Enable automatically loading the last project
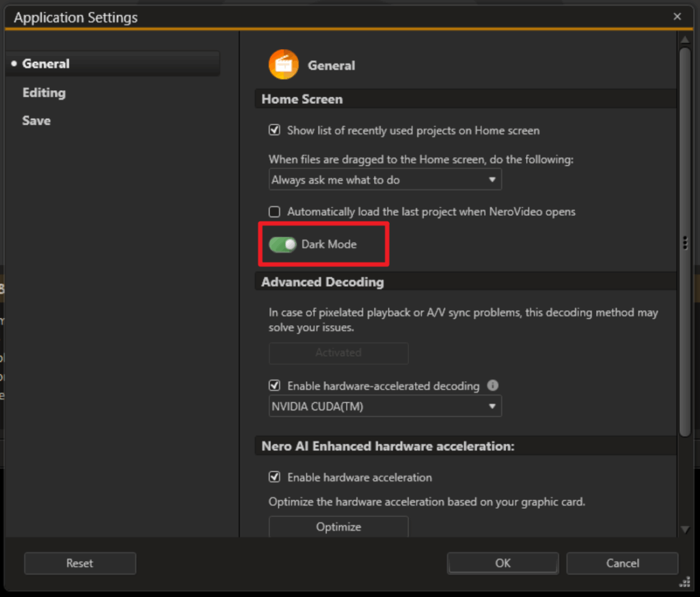 (274, 212)
